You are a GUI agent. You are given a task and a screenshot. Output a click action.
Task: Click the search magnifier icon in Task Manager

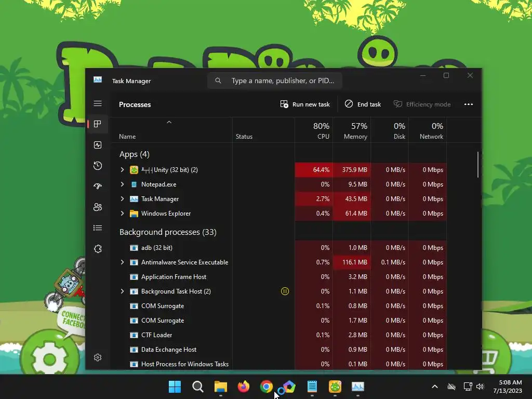pos(218,81)
